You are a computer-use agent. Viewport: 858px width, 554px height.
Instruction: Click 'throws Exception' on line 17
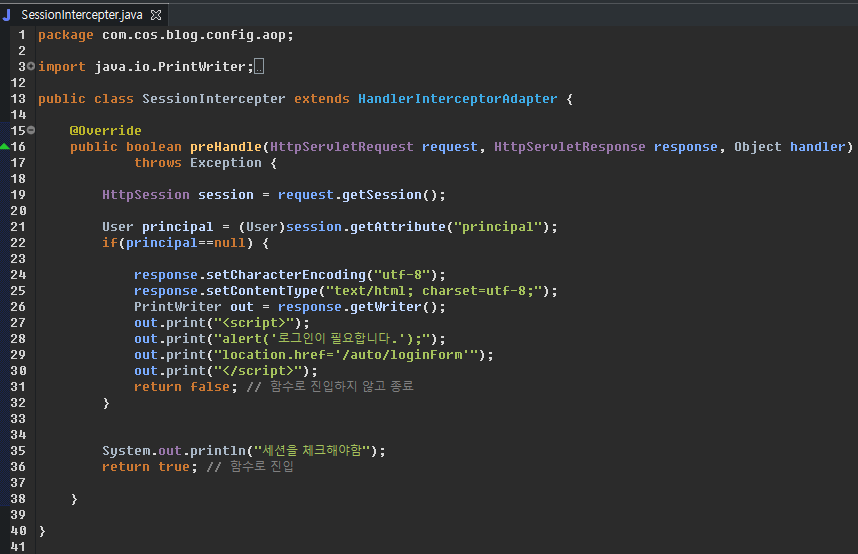[x=198, y=163]
